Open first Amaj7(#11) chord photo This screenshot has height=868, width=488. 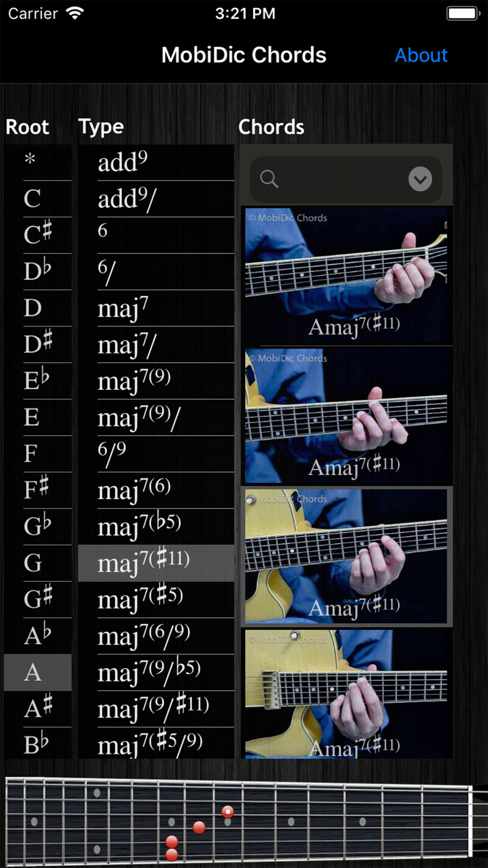coord(346,276)
